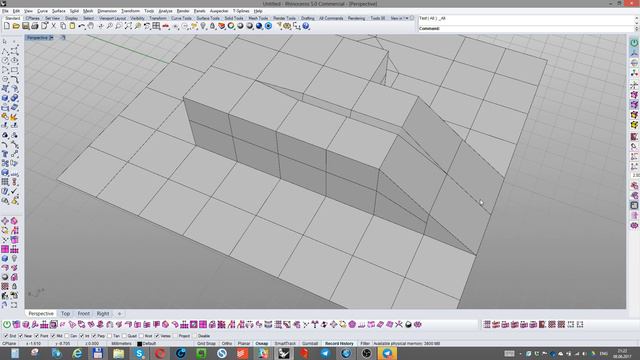This screenshot has height=360, width=640.
Task: Open Internet Explorer from taskbar
Action: (x=77, y=353)
